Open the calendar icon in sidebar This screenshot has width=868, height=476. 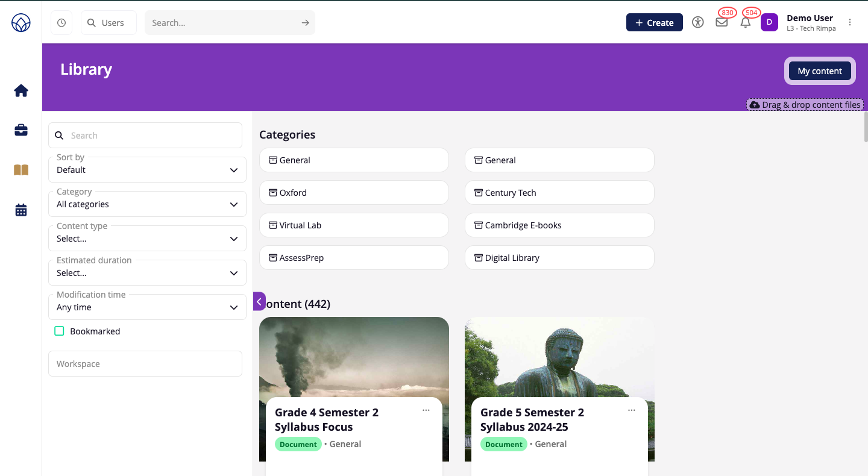pos(21,210)
